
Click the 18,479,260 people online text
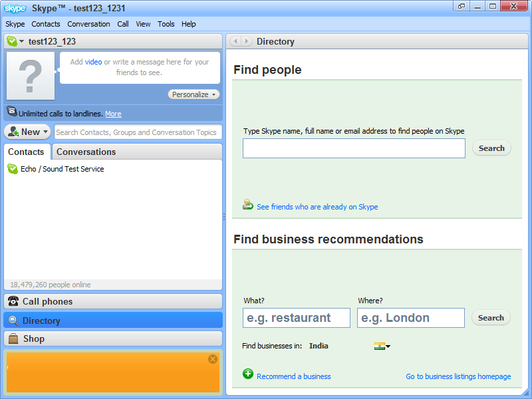(51, 285)
